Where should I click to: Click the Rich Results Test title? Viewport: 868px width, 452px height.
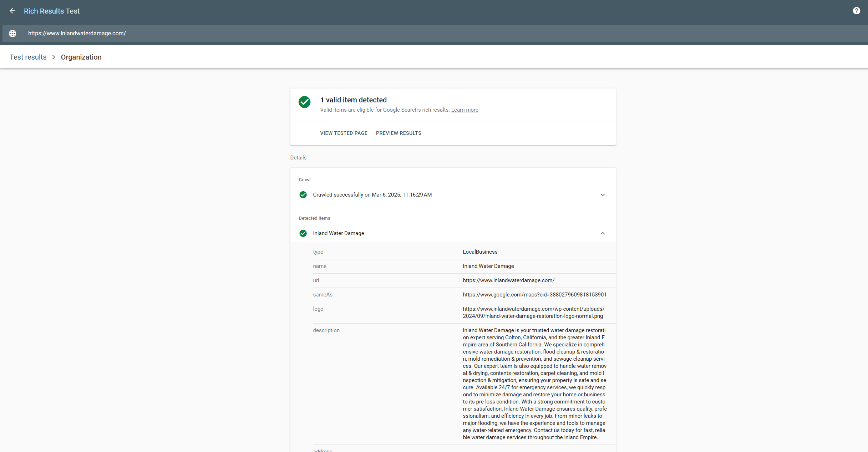coord(52,11)
